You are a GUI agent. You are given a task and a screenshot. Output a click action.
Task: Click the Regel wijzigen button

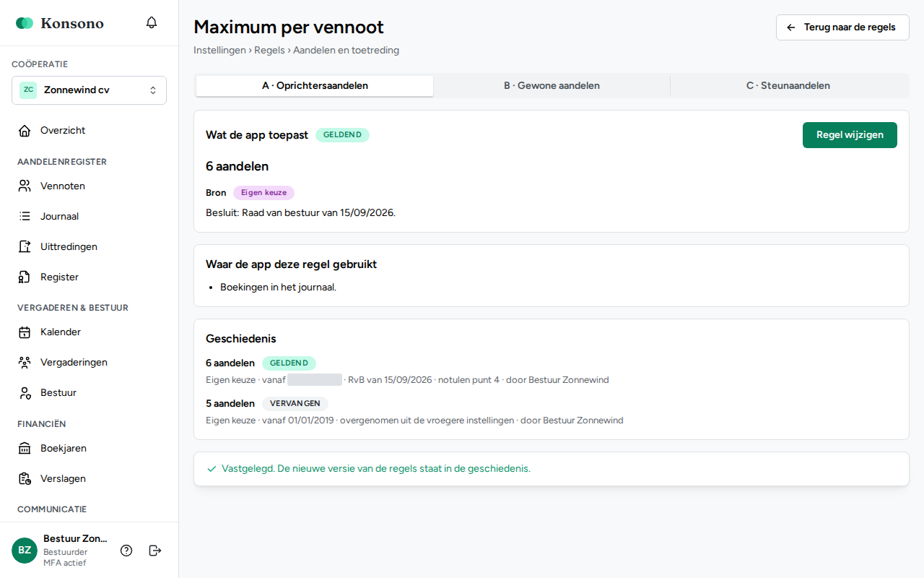tap(850, 135)
